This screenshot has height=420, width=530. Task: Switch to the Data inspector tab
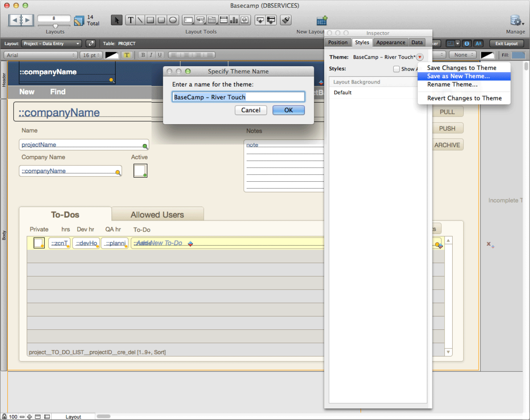pos(417,43)
